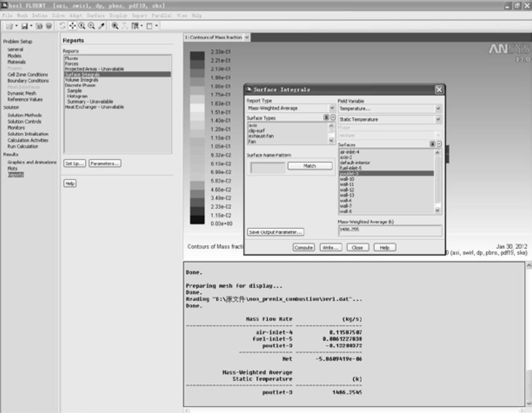Open the File menu
The width and height of the screenshot is (532, 413).
7,15
